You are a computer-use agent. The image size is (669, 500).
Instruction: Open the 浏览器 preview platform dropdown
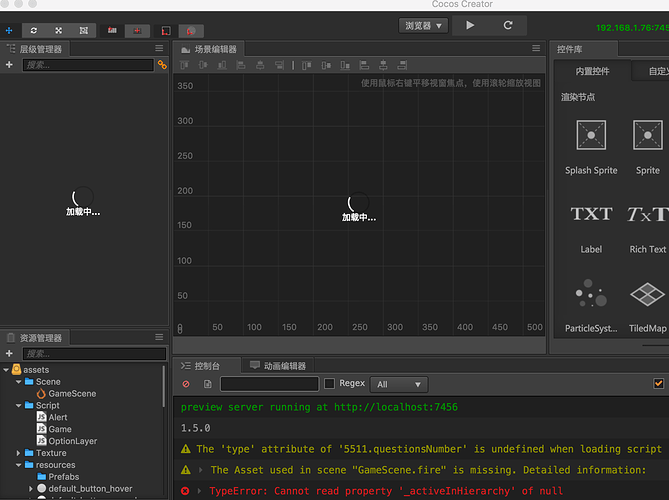(423, 26)
